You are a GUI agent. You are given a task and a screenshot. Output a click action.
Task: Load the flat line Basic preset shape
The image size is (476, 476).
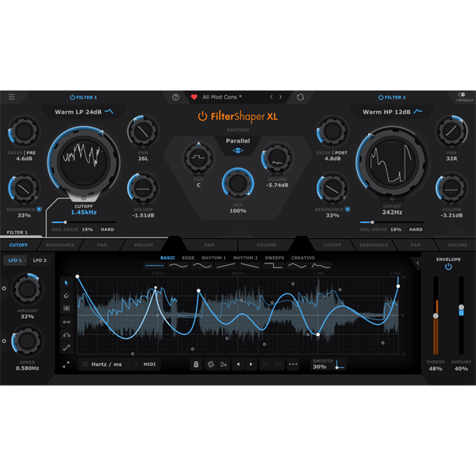click(x=155, y=266)
